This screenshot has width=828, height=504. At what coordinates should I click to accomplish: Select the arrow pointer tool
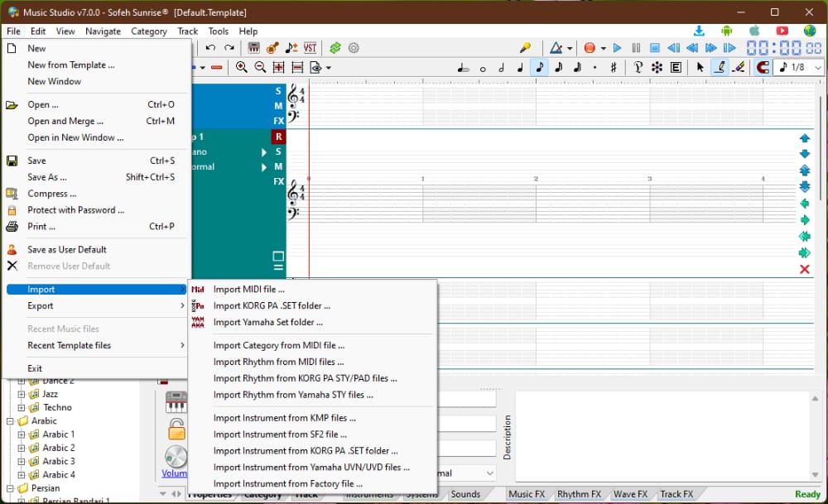700,67
